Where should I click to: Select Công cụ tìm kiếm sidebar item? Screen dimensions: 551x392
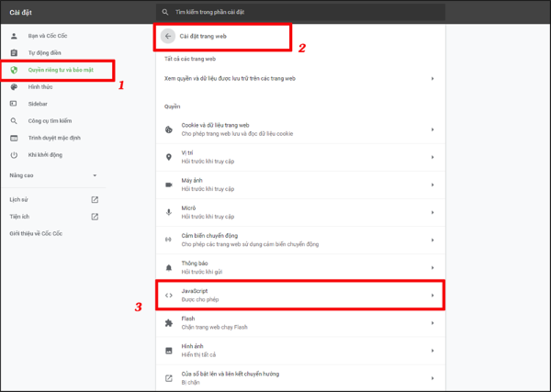[x=50, y=120]
